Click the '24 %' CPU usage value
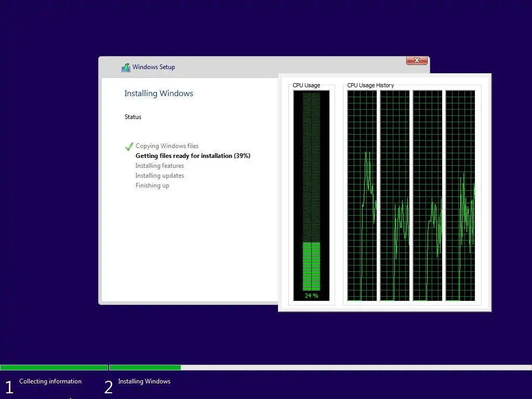The width and height of the screenshot is (532, 399). pyautogui.click(x=311, y=296)
